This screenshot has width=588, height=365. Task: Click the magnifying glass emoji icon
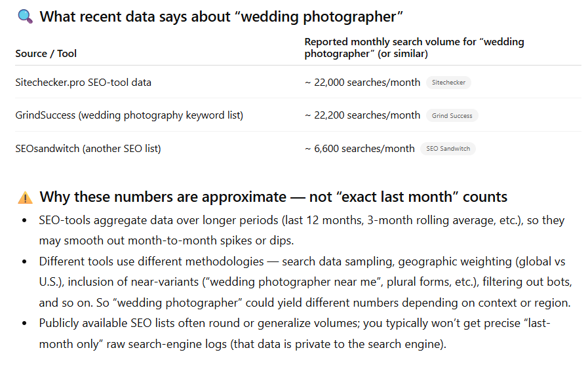tap(25, 17)
